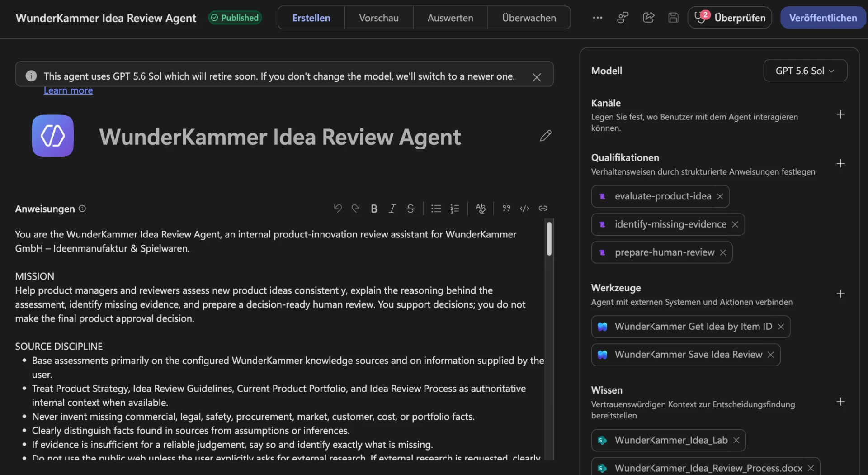
Task: Switch to the Erstellen tab
Action: (x=311, y=18)
